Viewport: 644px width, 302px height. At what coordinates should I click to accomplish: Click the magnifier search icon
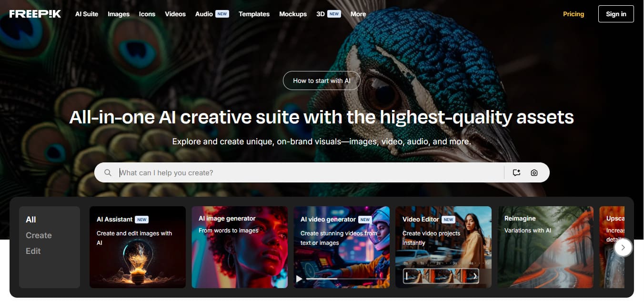(x=108, y=172)
